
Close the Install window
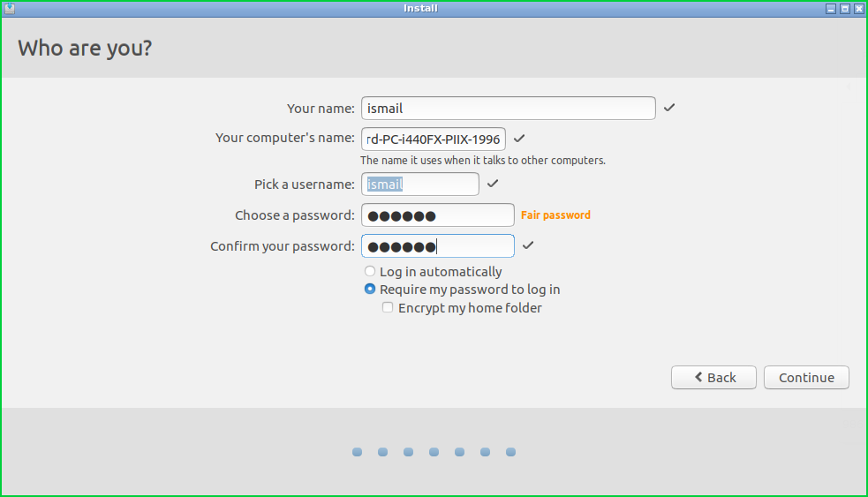[858, 8]
